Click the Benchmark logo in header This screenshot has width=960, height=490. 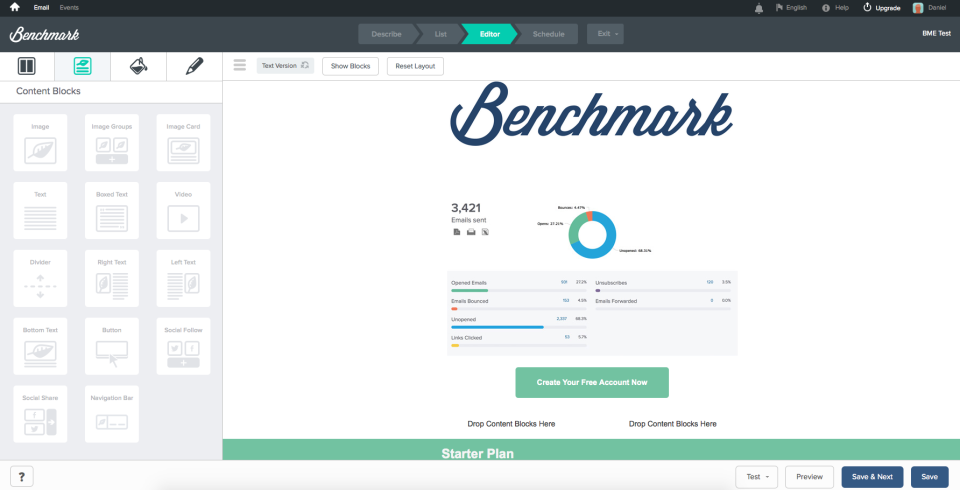tap(44, 34)
